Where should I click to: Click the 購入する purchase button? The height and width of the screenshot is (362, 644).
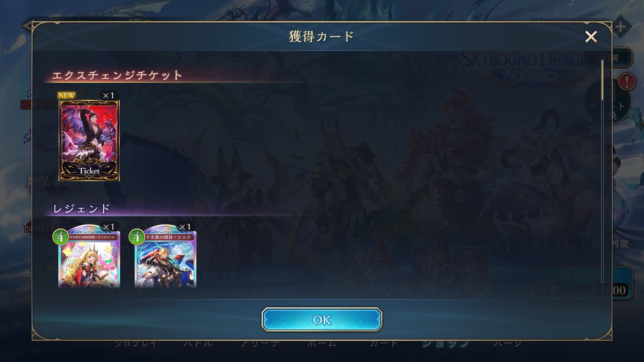581,283
